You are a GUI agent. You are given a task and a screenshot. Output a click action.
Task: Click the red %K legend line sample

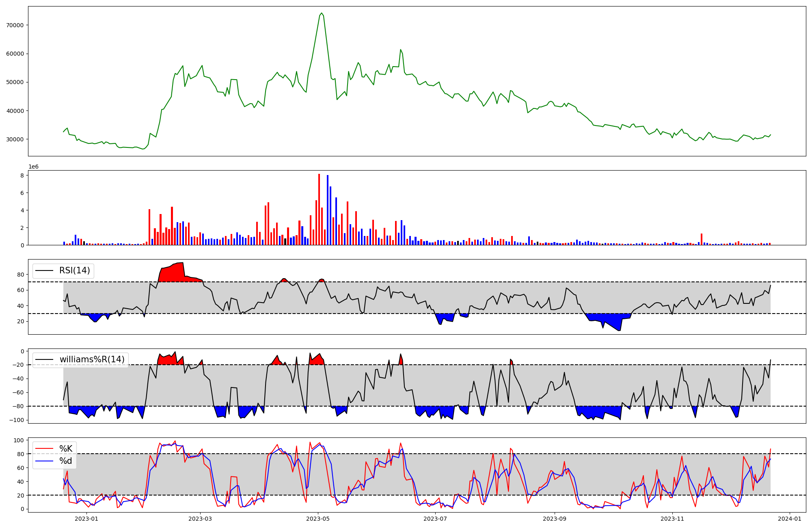click(x=45, y=448)
